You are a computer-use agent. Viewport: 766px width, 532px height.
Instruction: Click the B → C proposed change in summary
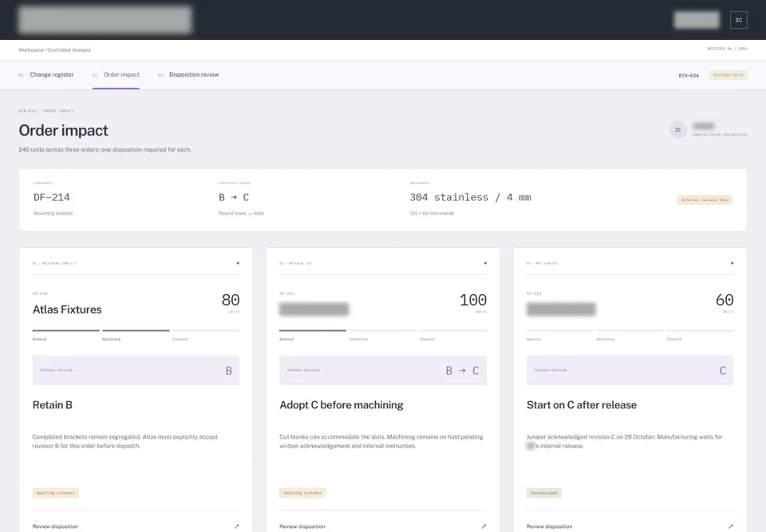[x=234, y=197]
